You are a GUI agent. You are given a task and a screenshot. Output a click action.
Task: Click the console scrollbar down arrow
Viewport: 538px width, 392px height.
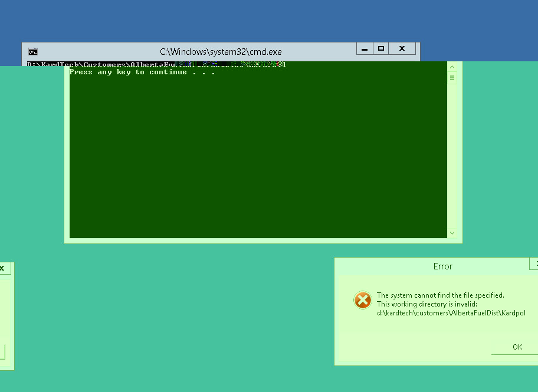pyautogui.click(x=452, y=233)
